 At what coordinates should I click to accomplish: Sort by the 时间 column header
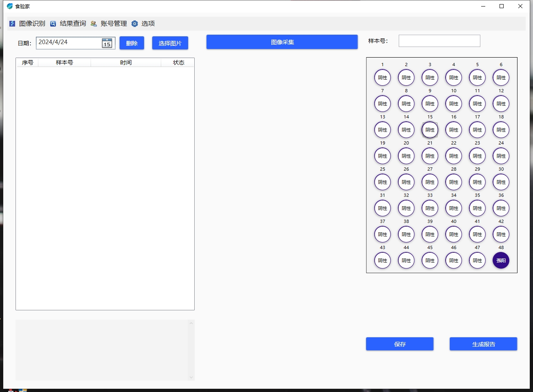[x=126, y=62]
